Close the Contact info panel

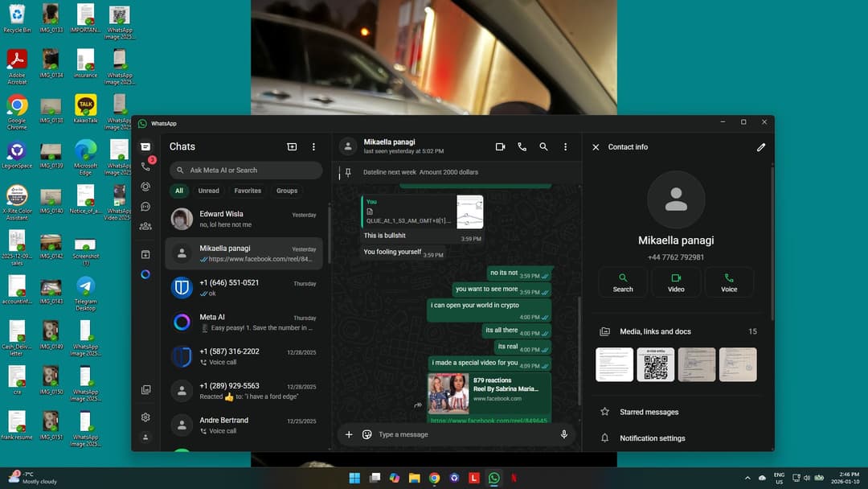596,147
